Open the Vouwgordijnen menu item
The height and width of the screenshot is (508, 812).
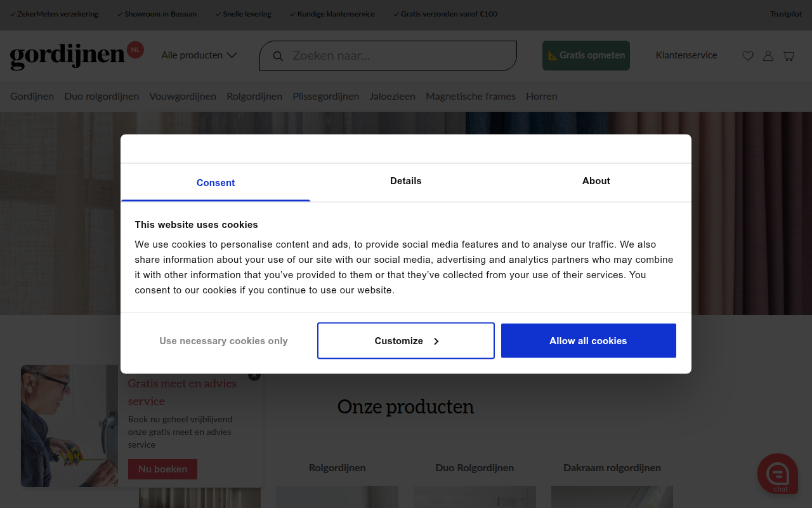point(183,97)
